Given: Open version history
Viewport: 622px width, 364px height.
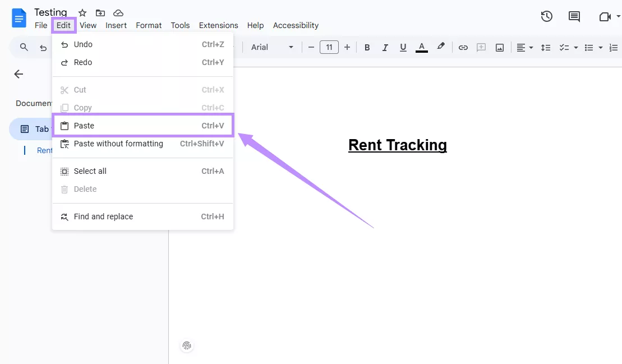Looking at the screenshot, I should tap(547, 16).
